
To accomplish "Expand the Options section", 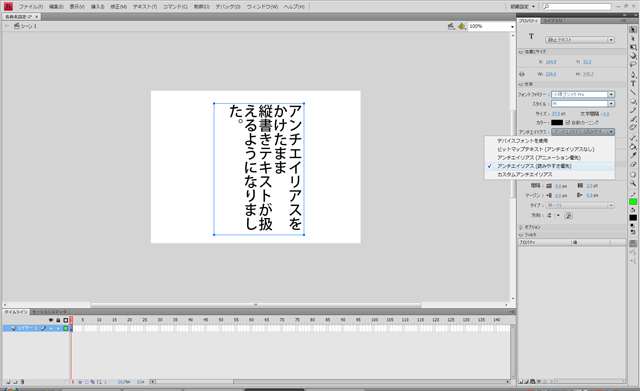I will [521, 227].
